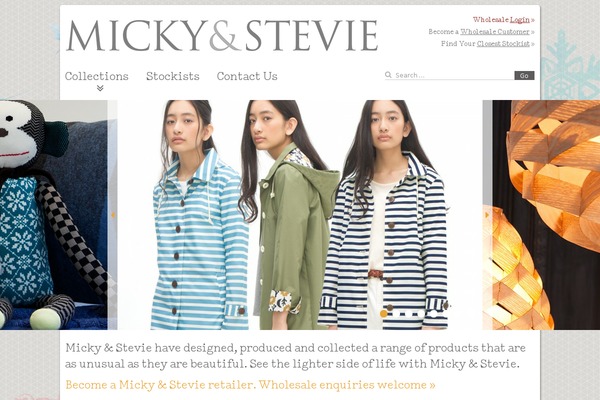Select the last carousel indicator dot
The height and width of the screenshot is (400, 600).
pos(434,314)
